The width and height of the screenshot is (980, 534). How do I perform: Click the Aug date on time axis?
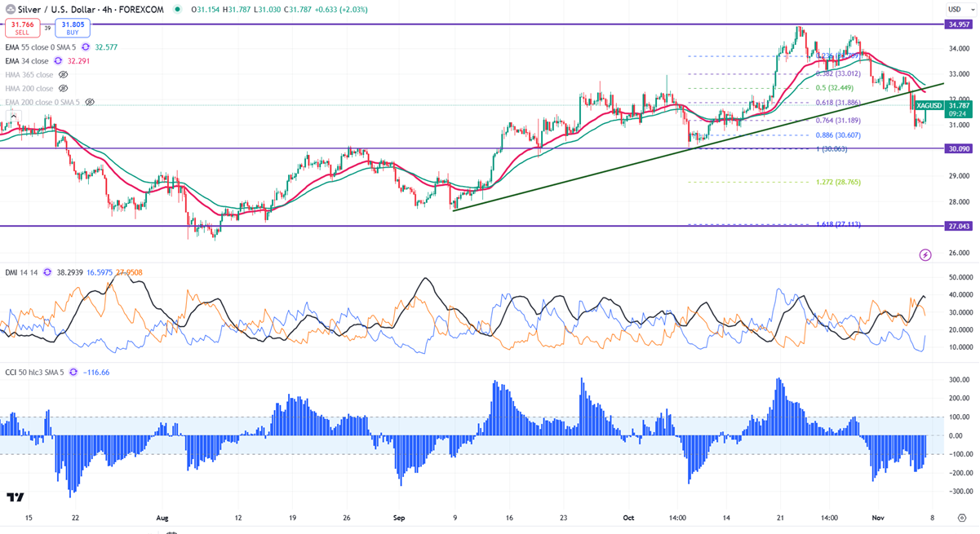[x=161, y=518]
